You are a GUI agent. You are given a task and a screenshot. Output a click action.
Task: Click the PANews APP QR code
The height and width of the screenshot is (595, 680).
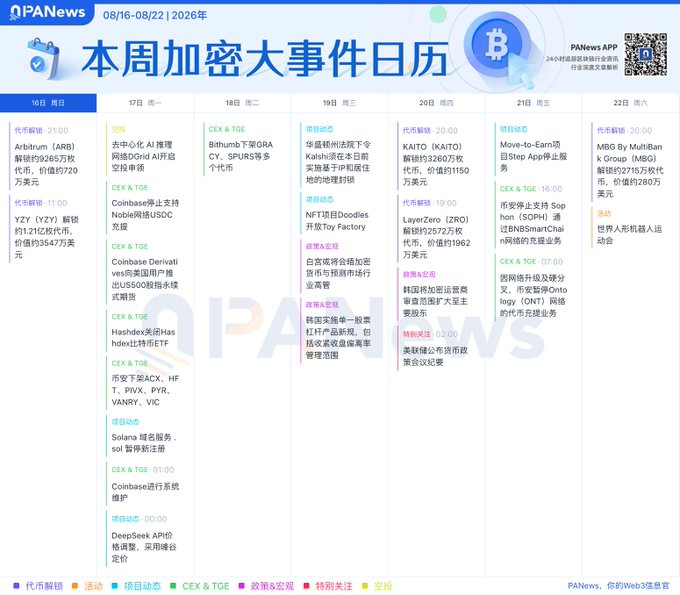pyautogui.click(x=645, y=54)
